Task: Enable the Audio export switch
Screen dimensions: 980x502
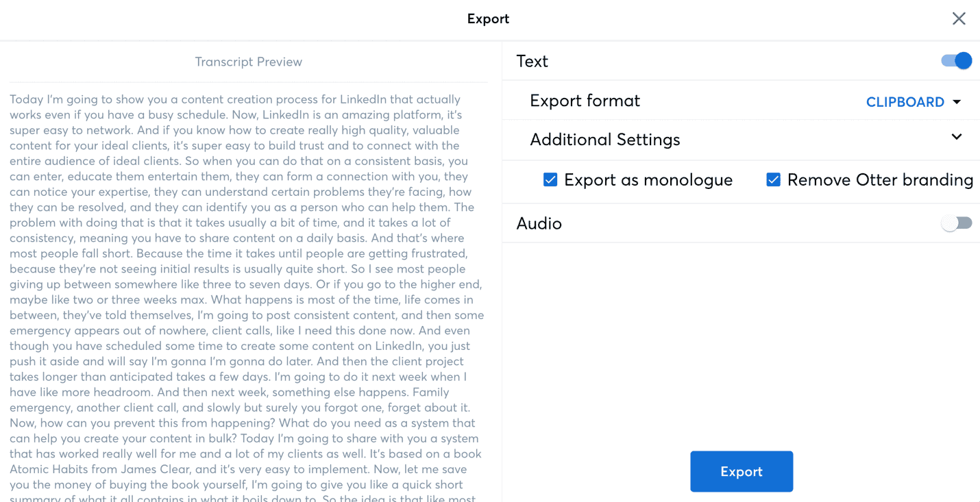Action: tap(957, 223)
